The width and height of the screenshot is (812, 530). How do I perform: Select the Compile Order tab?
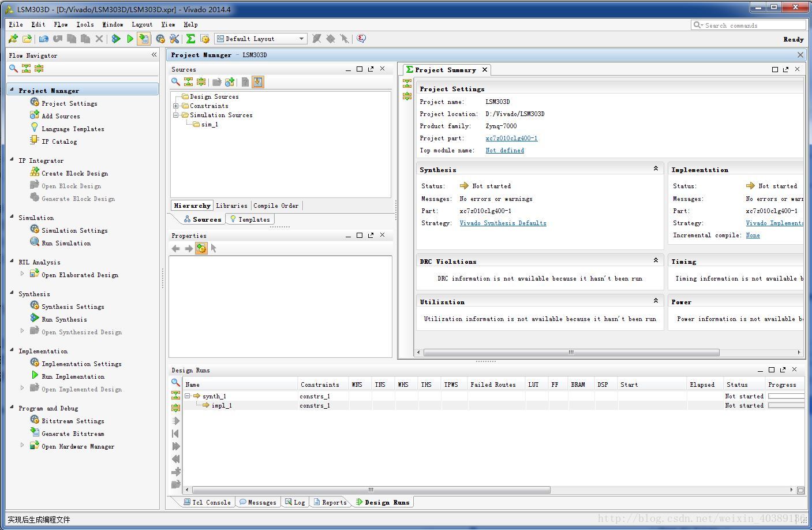point(276,206)
